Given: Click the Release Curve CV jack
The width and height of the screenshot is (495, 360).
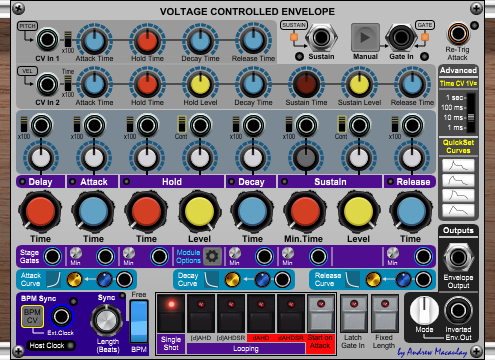Looking at the screenshot, I should (x=423, y=280).
